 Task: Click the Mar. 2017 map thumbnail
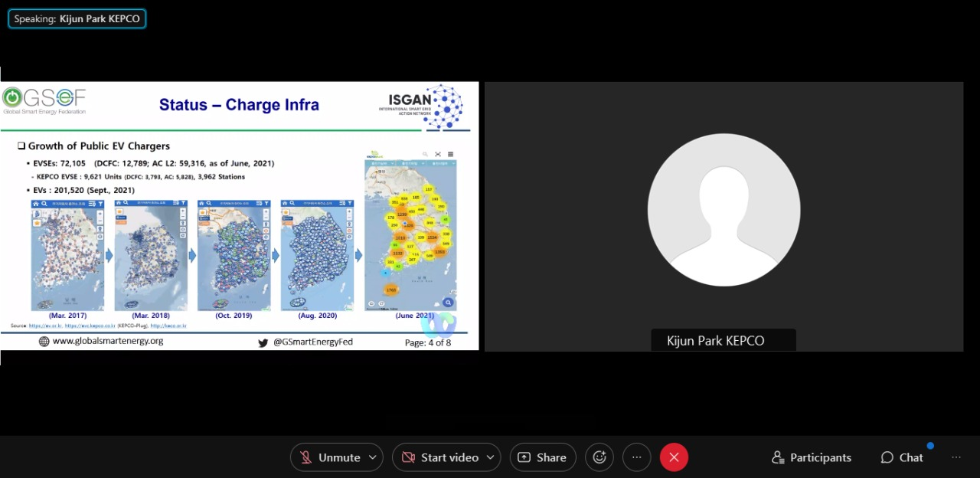point(67,255)
